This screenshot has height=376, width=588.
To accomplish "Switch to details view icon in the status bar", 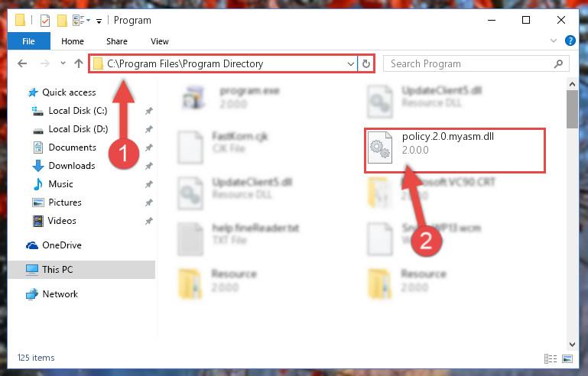I will pyautogui.click(x=551, y=358).
